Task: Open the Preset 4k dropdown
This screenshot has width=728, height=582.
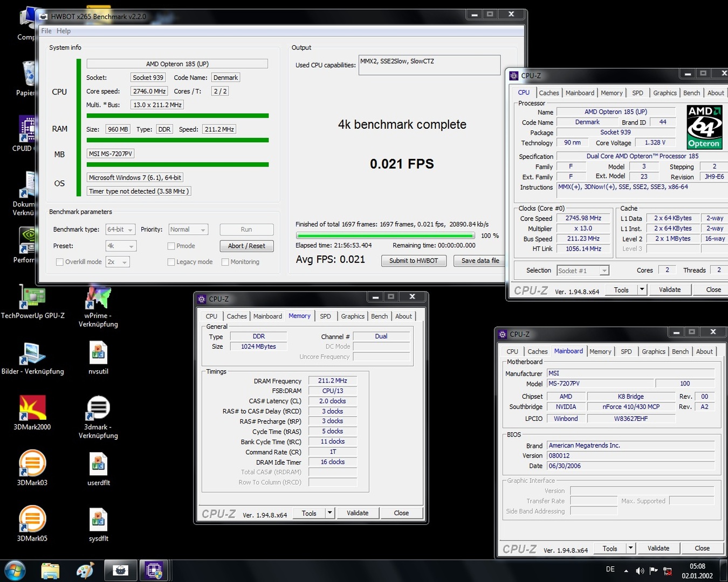Action: click(121, 246)
